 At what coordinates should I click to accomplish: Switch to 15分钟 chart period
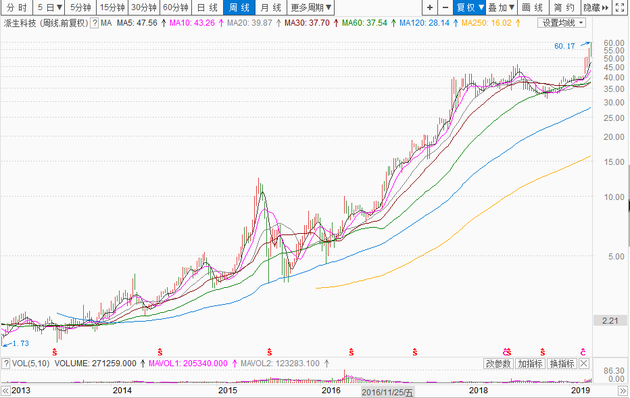pyautogui.click(x=112, y=7)
